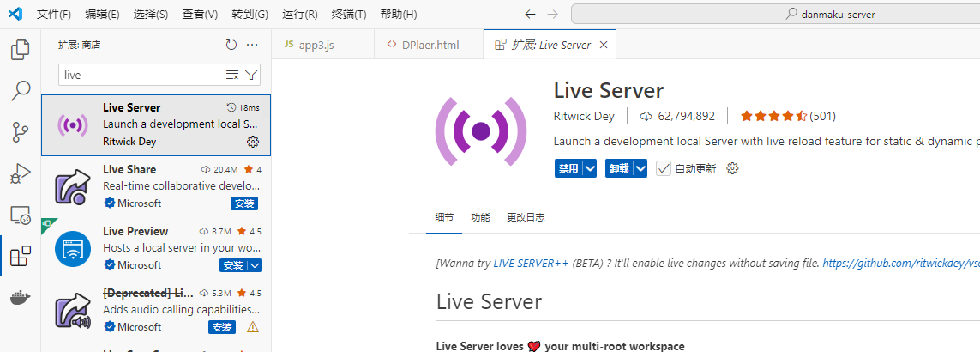Click the 18ms activation time label

point(243,107)
